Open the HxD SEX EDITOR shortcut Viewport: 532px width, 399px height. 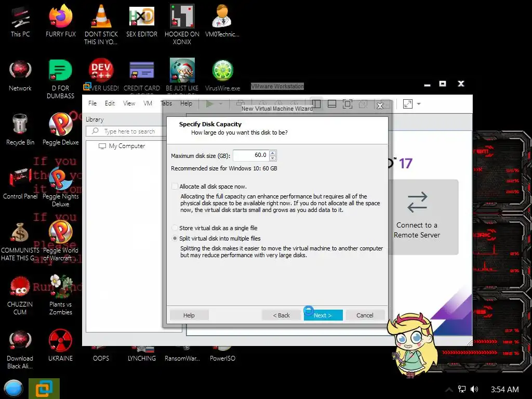click(x=142, y=22)
